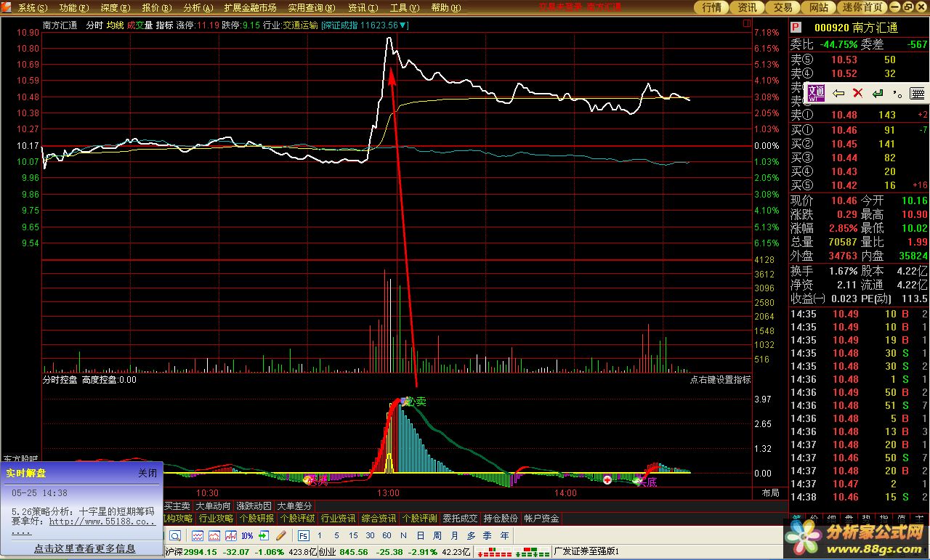The width and height of the screenshot is (930, 560).
Task: Open the 工具 menu
Action: coord(404,8)
